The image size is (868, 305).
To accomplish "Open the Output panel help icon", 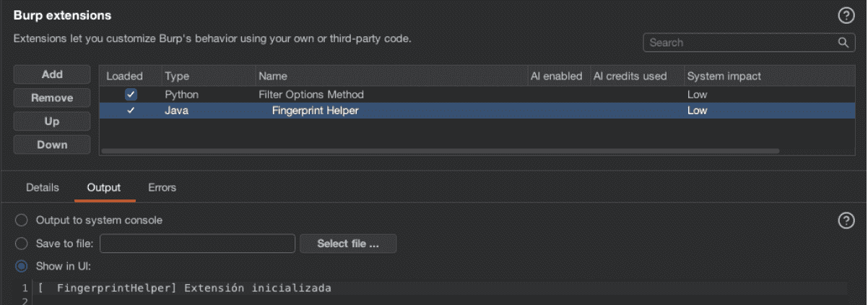I will 846,221.
